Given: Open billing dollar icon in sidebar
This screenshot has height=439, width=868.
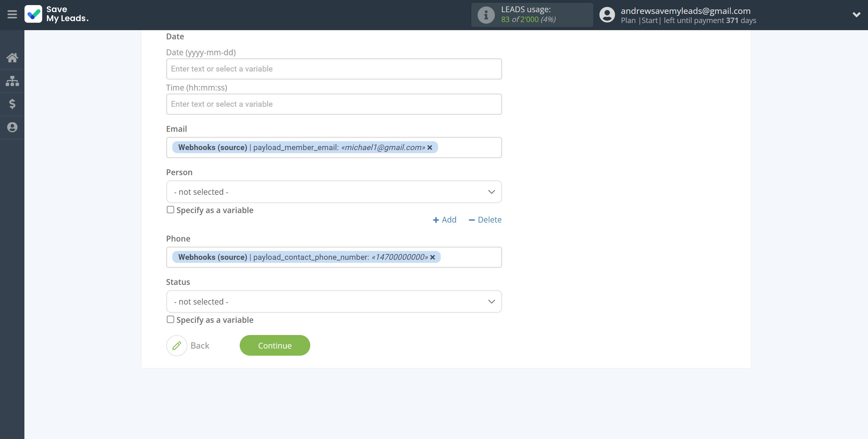Looking at the screenshot, I should click(x=12, y=104).
